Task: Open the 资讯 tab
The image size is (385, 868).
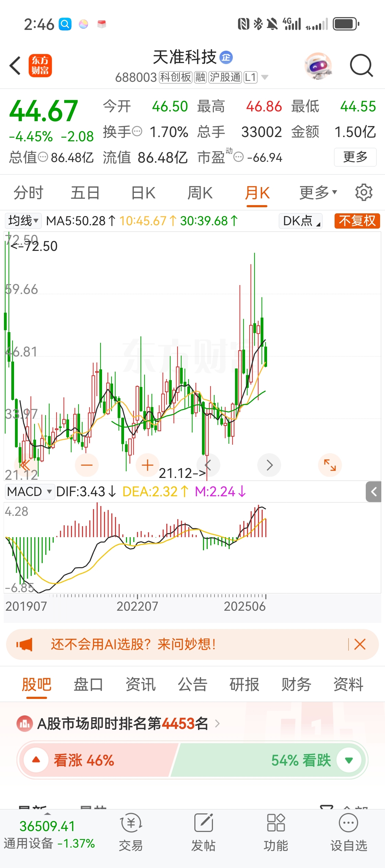Action: [140, 684]
